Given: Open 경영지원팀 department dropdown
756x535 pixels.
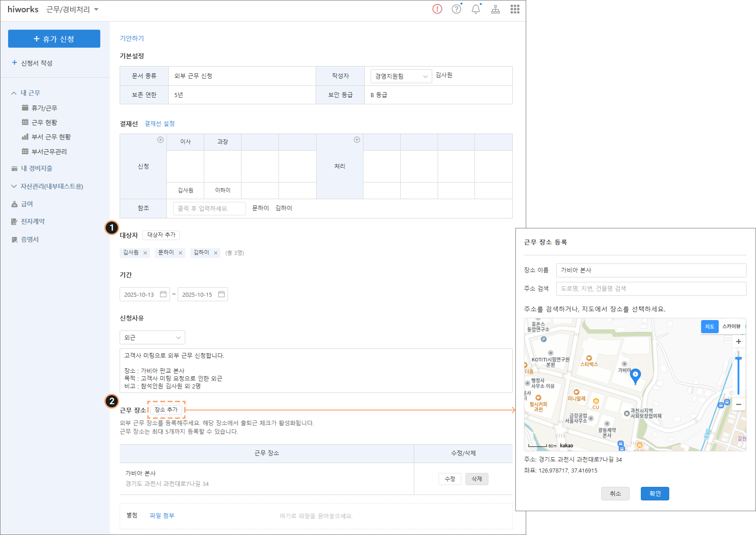Looking at the screenshot, I should point(401,76).
